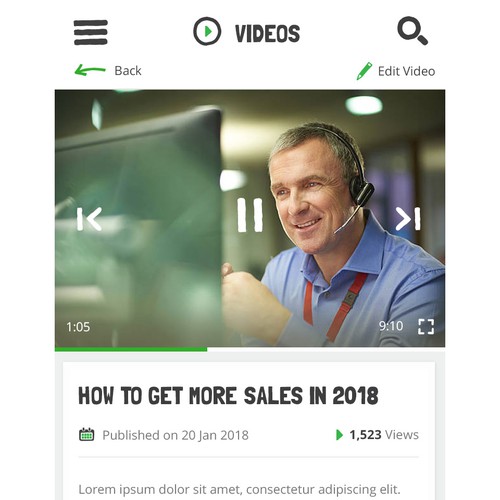Screen dimensions: 500x500
Task: Click the Videos play-circle logo
Action: (207, 31)
